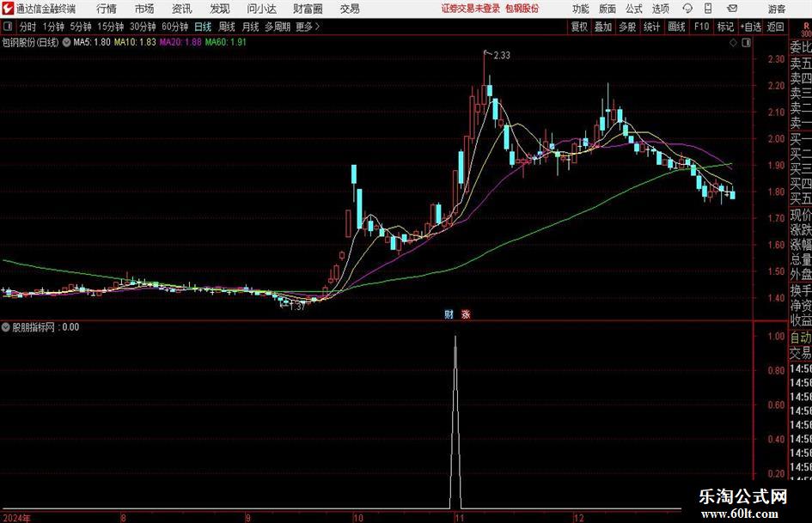Image resolution: width=812 pixels, height=523 pixels.
Task: Click the MA10: 1.83 readout
Action: pos(135,42)
